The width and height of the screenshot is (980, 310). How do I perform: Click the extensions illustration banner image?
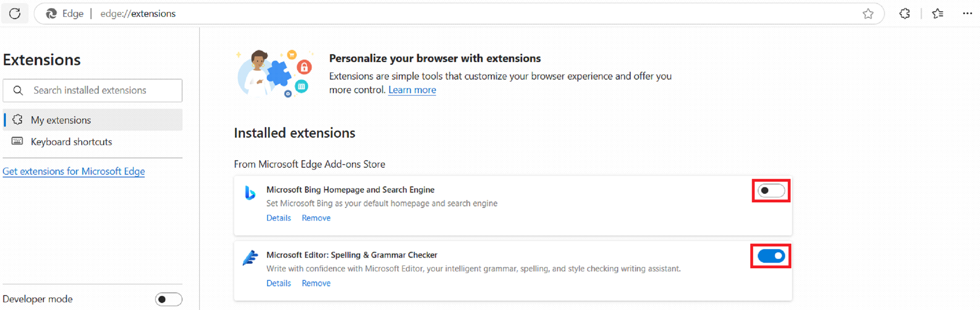pyautogui.click(x=275, y=73)
